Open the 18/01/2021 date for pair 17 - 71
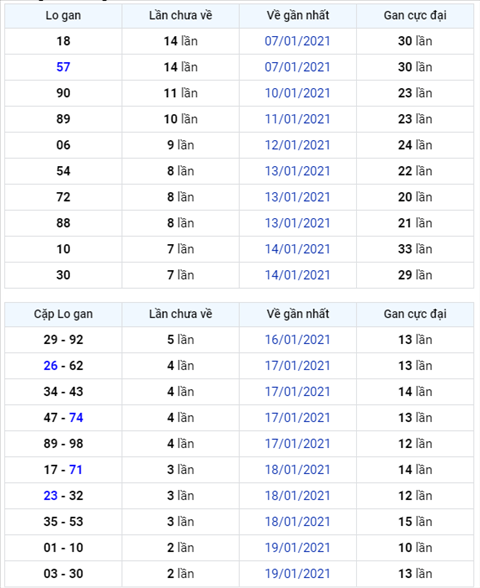 click(x=297, y=470)
